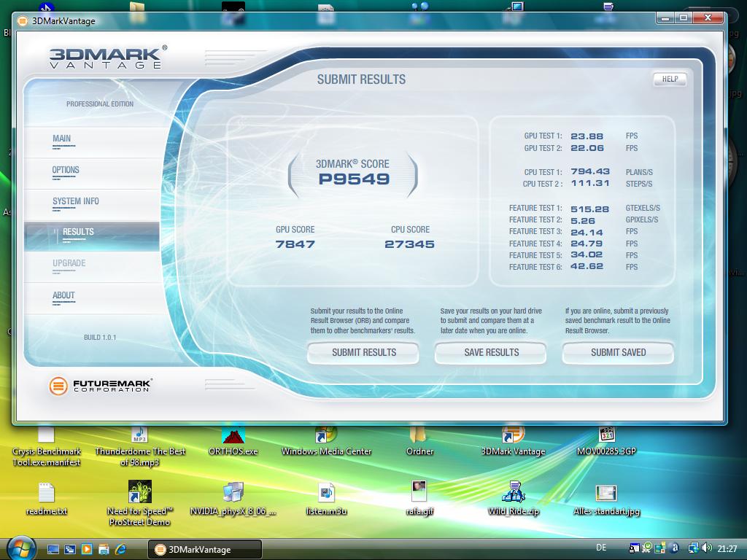Select the NVIDIA PhysX installer icon
Image resolution: width=747 pixels, height=560 pixels.
(x=233, y=499)
